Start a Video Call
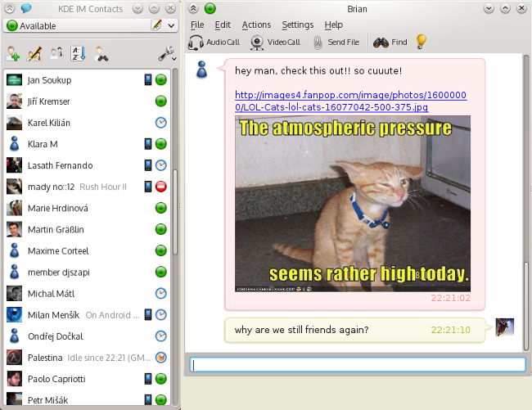 click(275, 42)
